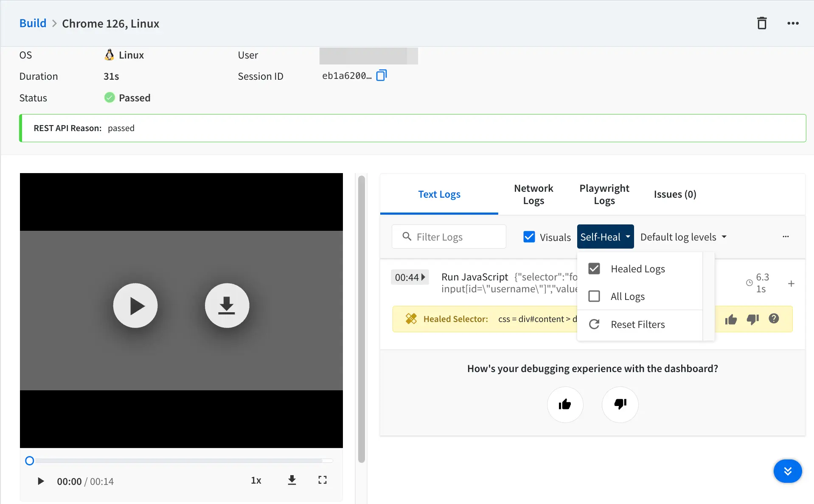Uncheck the Visuals checkbox

point(529,237)
